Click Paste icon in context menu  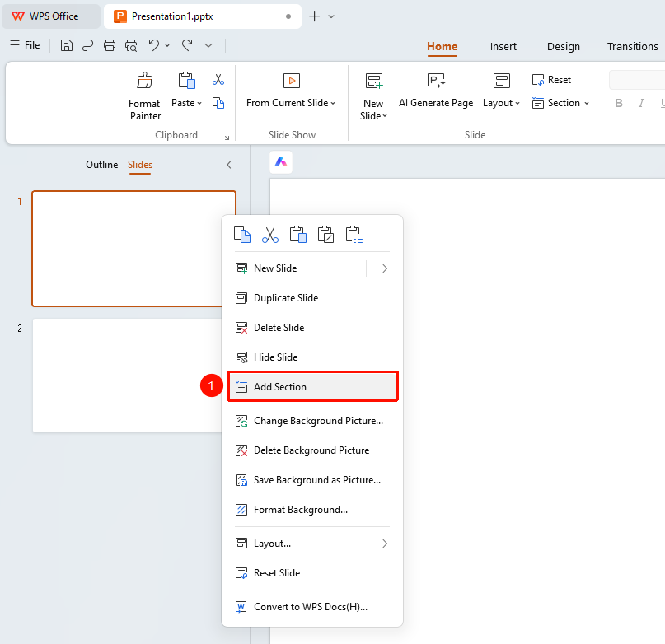coord(298,235)
